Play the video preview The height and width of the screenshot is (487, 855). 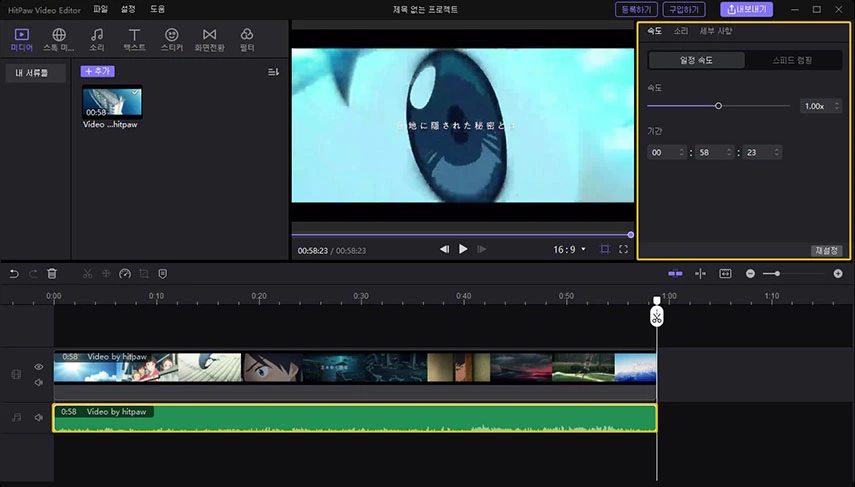pyautogui.click(x=463, y=249)
